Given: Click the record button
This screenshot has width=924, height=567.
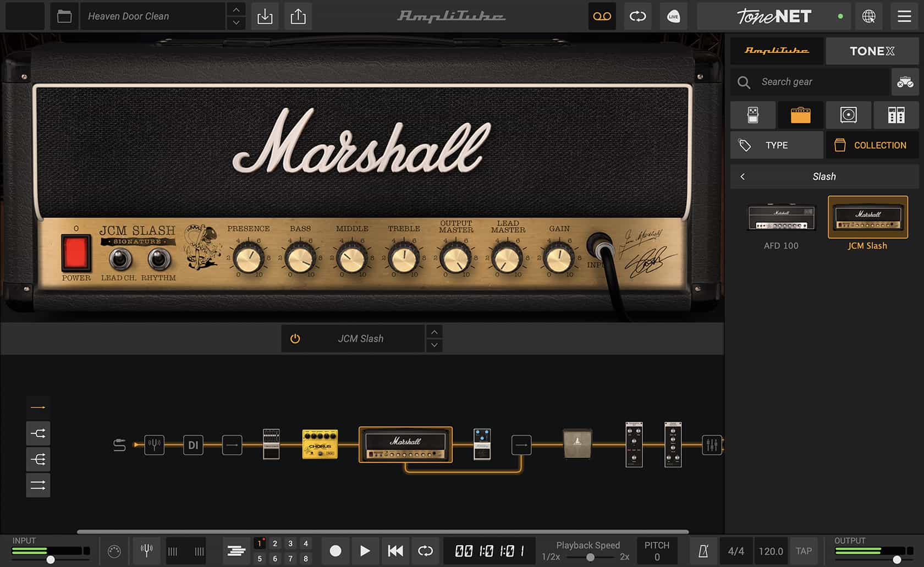Looking at the screenshot, I should click(x=335, y=551).
